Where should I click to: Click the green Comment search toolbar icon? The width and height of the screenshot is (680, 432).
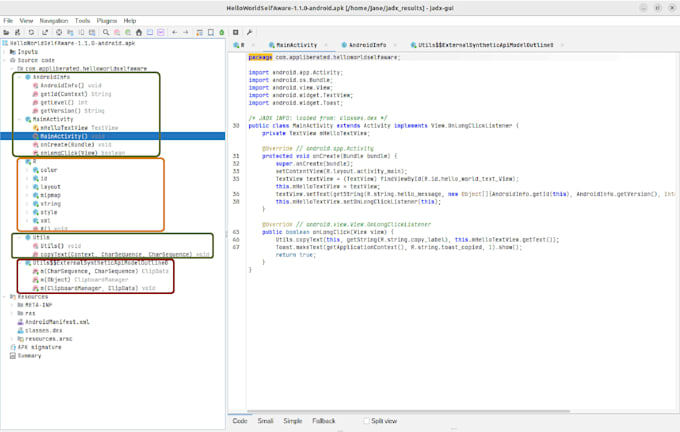[128, 33]
